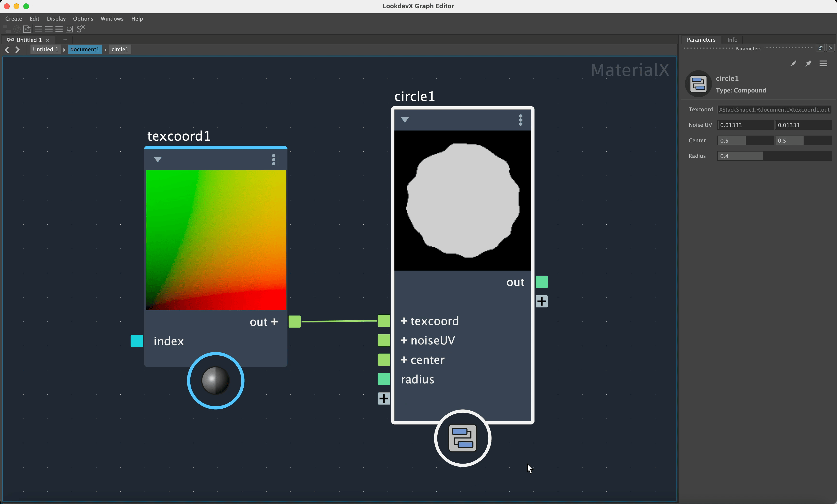837x504 pixels.
Task: Click the back navigation arrow in breadcrumb bar
Action: click(x=7, y=50)
